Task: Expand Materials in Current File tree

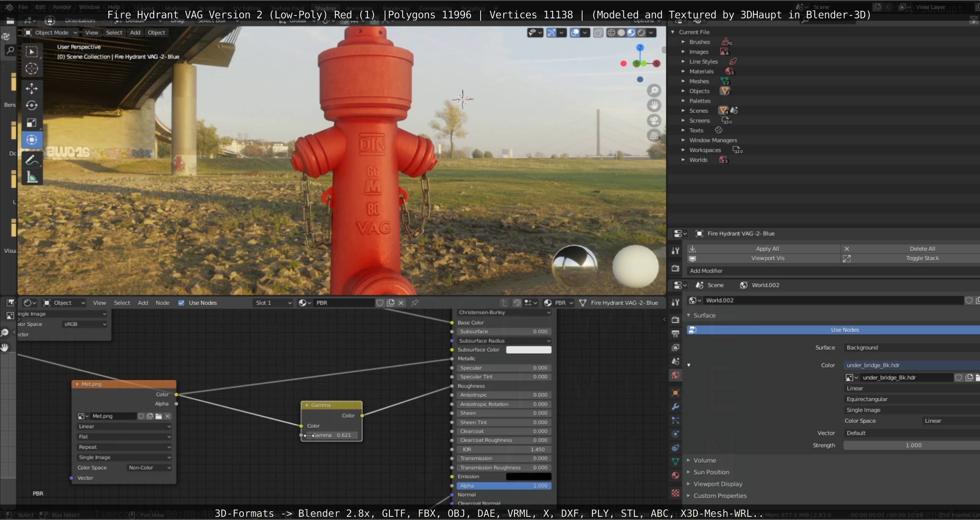Action: pos(683,72)
